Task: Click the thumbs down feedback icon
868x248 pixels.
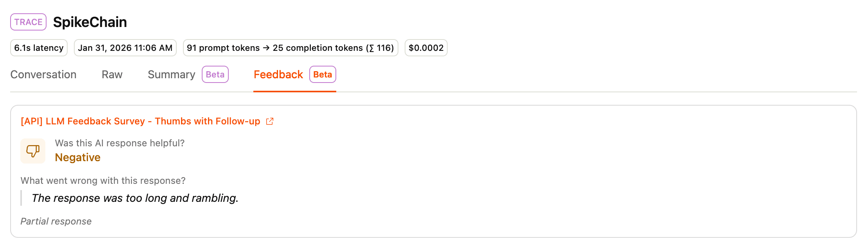Action: [33, 151]
